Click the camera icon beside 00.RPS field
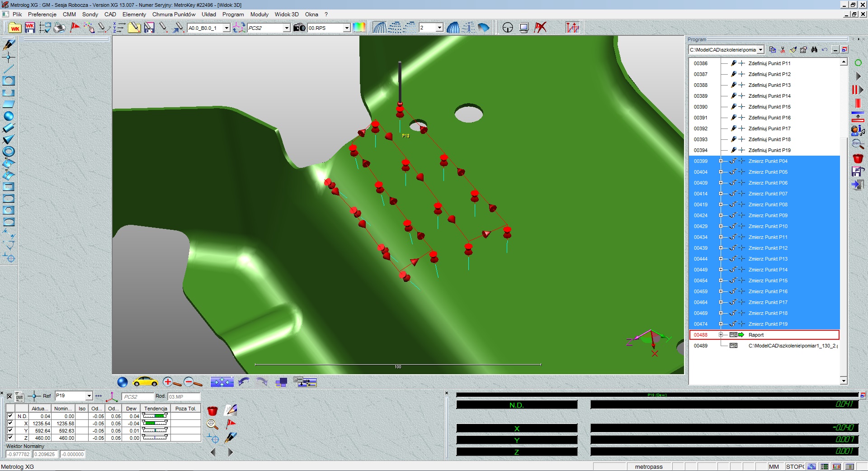 click(299, 28)
